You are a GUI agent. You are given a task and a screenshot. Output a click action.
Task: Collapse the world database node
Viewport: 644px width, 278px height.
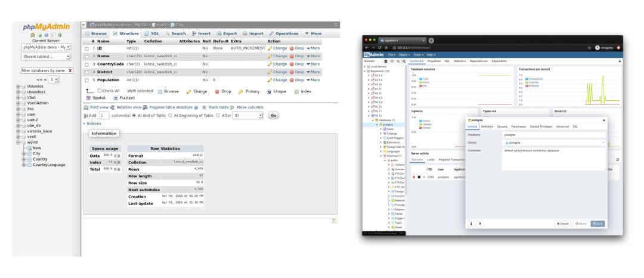coord(18,143)
